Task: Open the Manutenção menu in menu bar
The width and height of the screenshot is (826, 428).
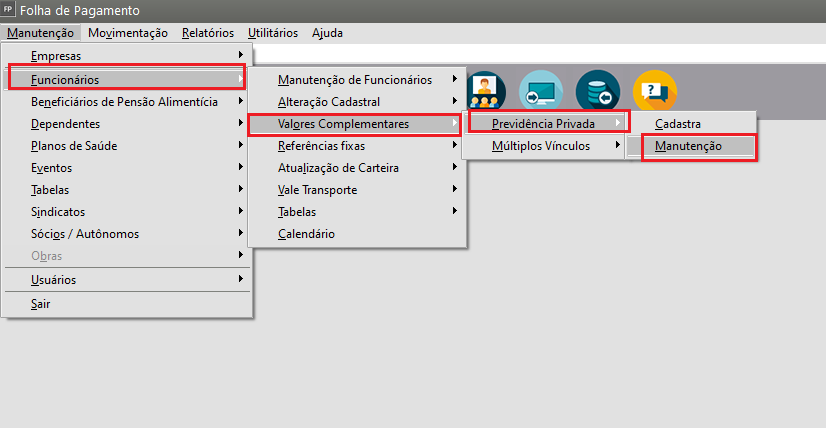Action: 41,33
